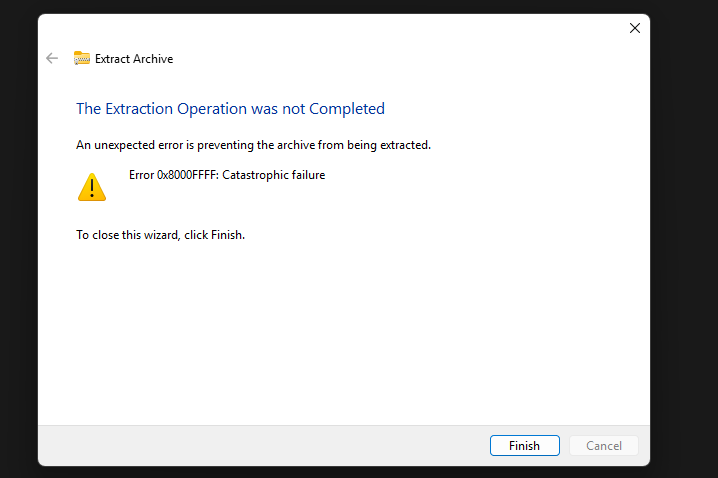The height and width of the screenshot is (478, 718).
Task: Click the word Finish in the instruction sentence
Action: coord(226,235)
